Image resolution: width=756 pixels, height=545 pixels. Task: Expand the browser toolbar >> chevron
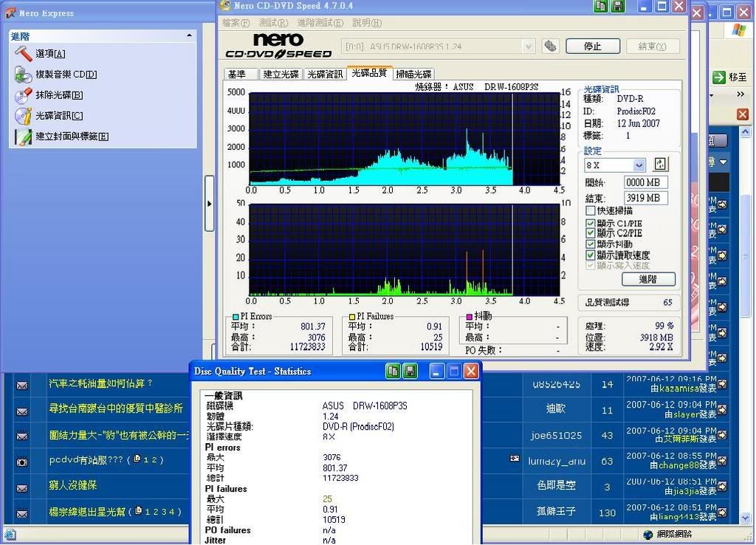pyautogui.click(x=741, y=95)
